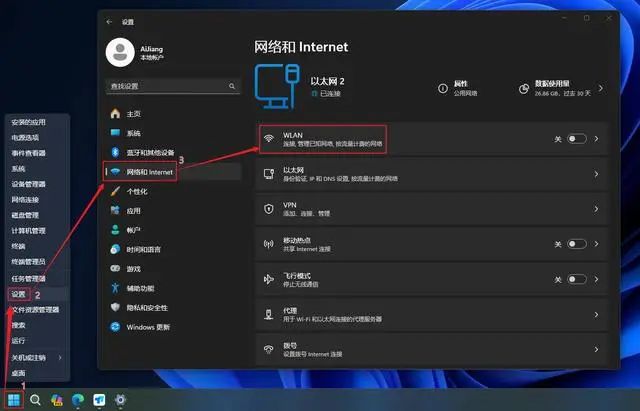This screenshot has width=640, height=411.
Task: Open 辅助功能 accessibility settings
Action: (x=140, y=288)
